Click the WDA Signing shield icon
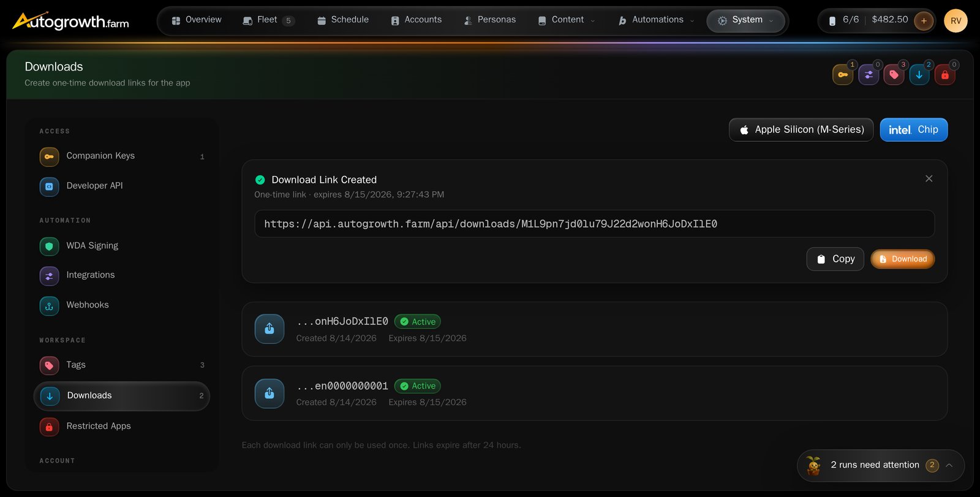Viewport: 980px width, 497px height. [49, 246]
